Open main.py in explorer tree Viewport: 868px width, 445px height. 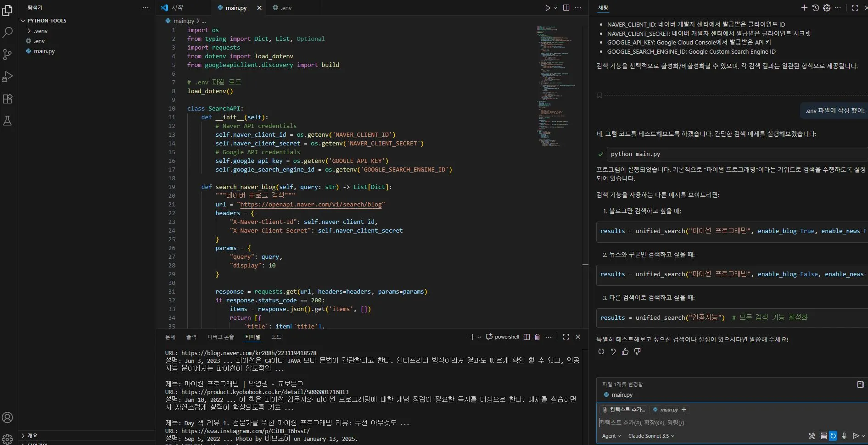click(x=44, y=51)
